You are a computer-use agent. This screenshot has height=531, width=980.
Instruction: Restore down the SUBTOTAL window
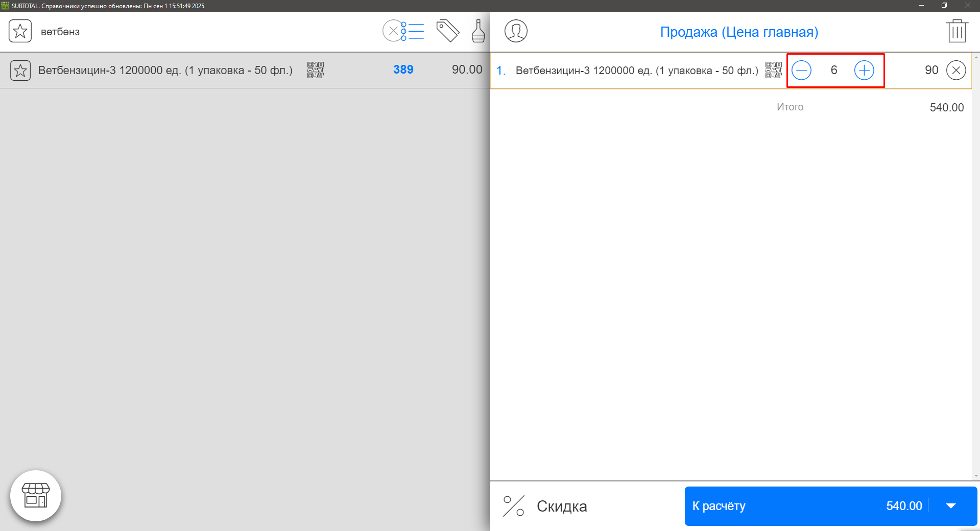coord(944,6)
